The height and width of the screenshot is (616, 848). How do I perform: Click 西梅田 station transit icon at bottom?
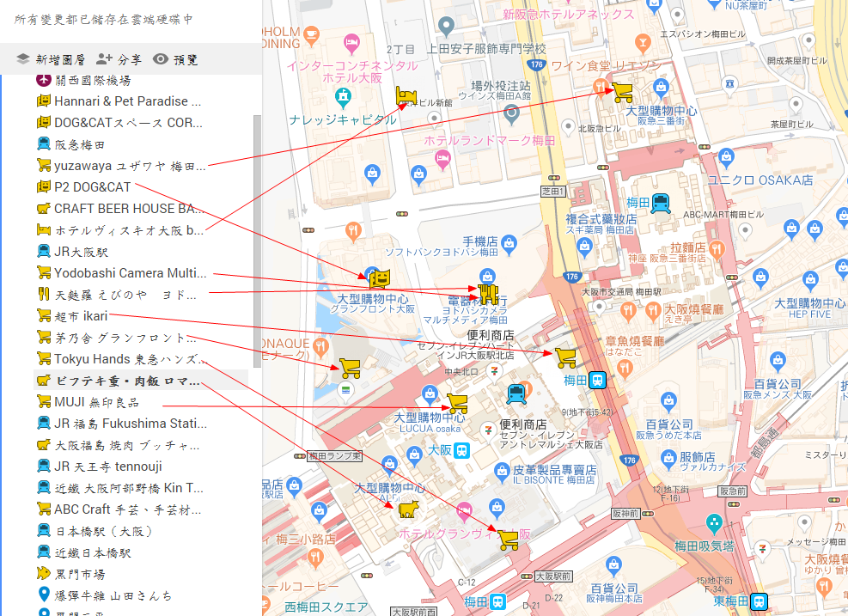click(x=497, y=601)
